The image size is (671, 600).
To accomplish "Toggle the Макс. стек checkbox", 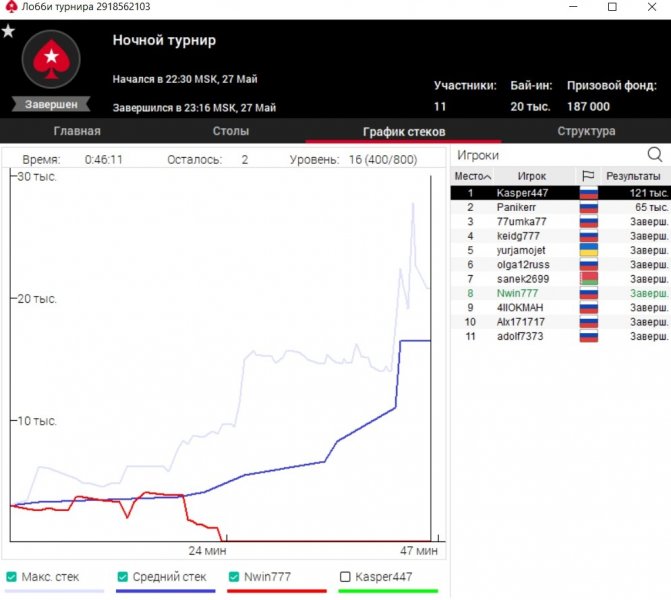I will click(11, 577).
